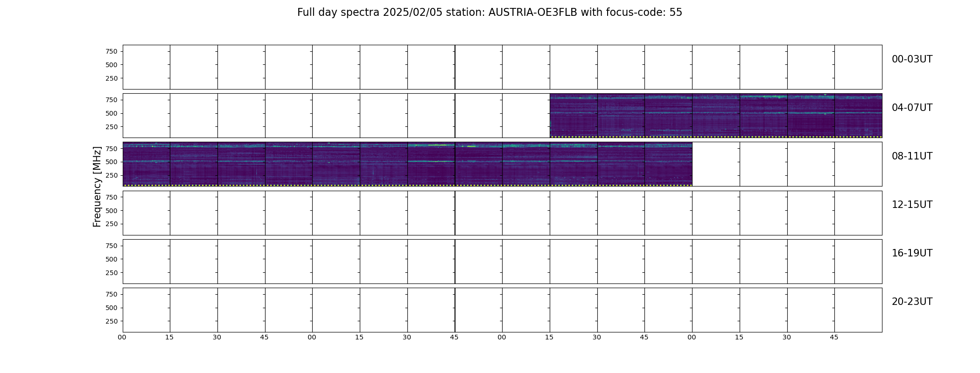
Task: Click the yellow dotted line under 04-07UT spectra
Action: pyautogui.click(x=716, y=137)
